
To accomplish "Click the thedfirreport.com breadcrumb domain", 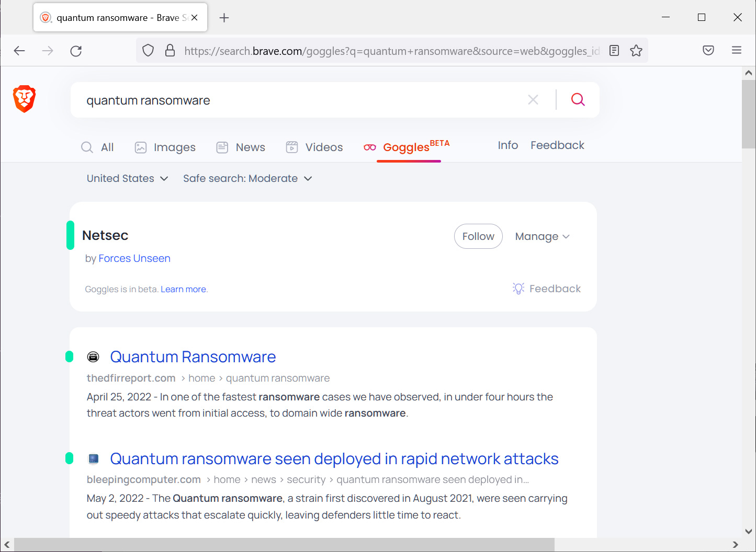I will pyautogui.click(x=131, y=378).
